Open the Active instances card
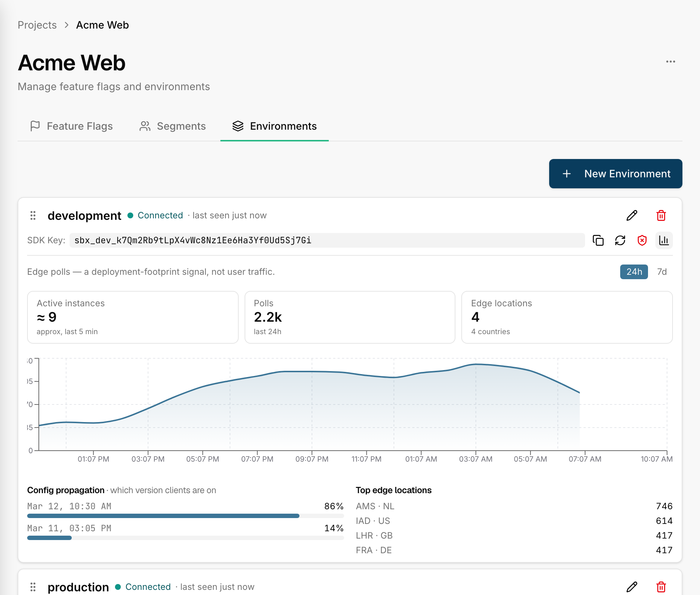 133,317
